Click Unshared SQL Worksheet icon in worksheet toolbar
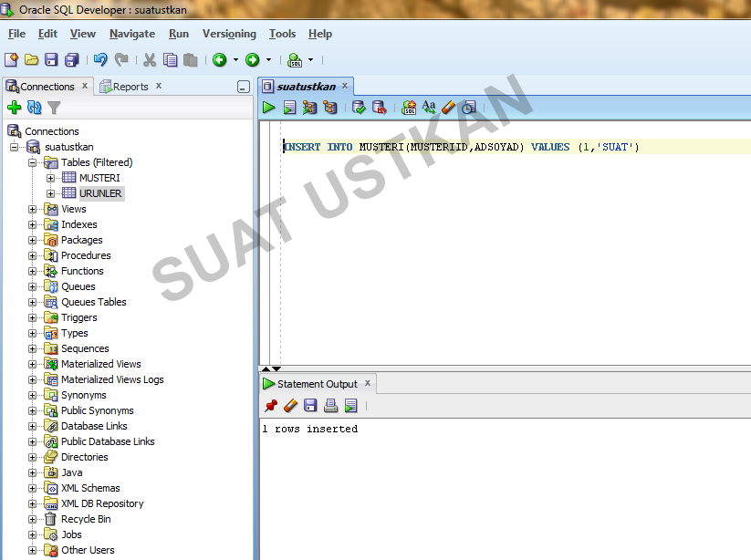751x560 pixels. pos(409,108)
